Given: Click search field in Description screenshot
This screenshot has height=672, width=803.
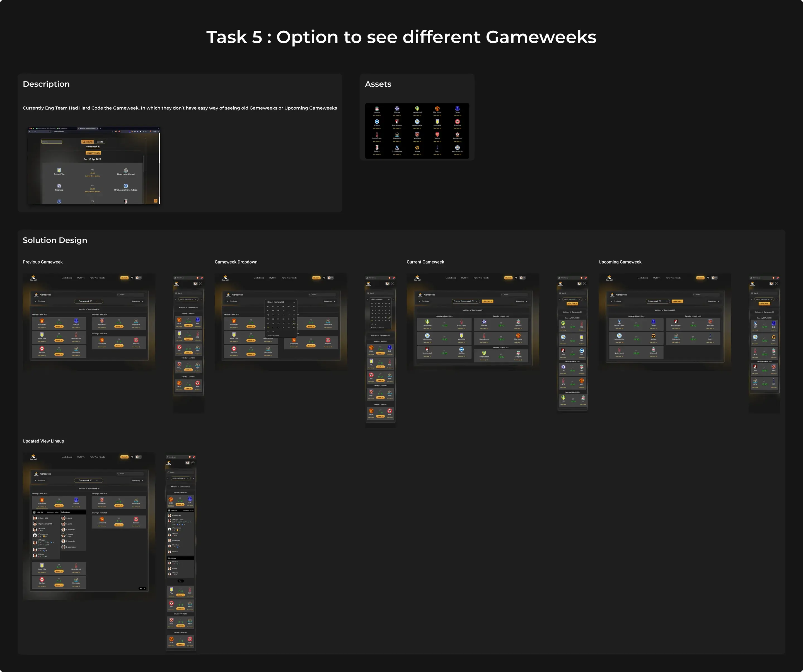Looking at the screenshot, I should click(x=52, y=142).
